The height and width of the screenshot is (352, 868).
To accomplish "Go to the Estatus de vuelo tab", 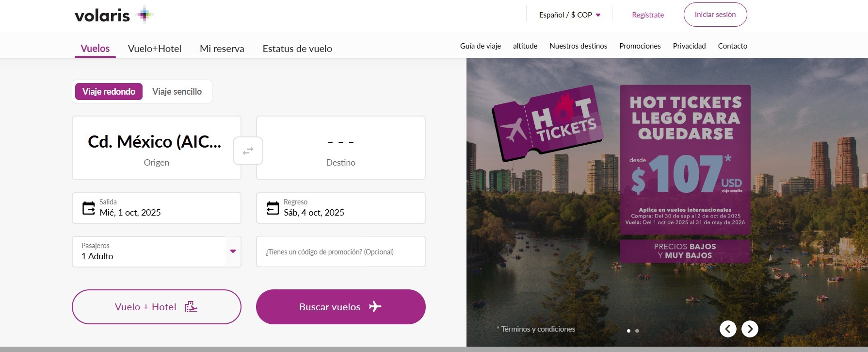I will click(x=297, y=49).
